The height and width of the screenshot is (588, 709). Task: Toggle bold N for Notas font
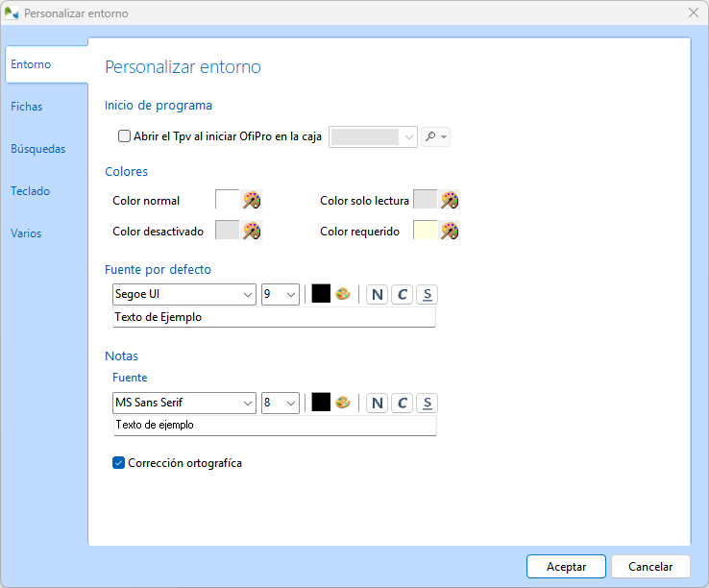(378, 403)
